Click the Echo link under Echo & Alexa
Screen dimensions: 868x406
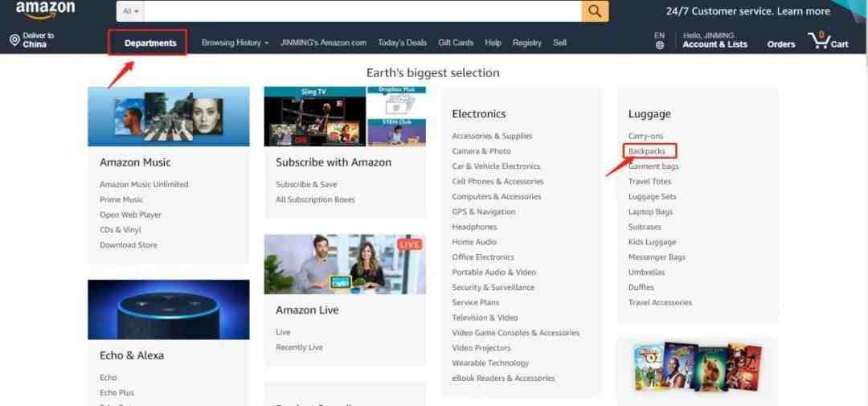tap(108, 378)
